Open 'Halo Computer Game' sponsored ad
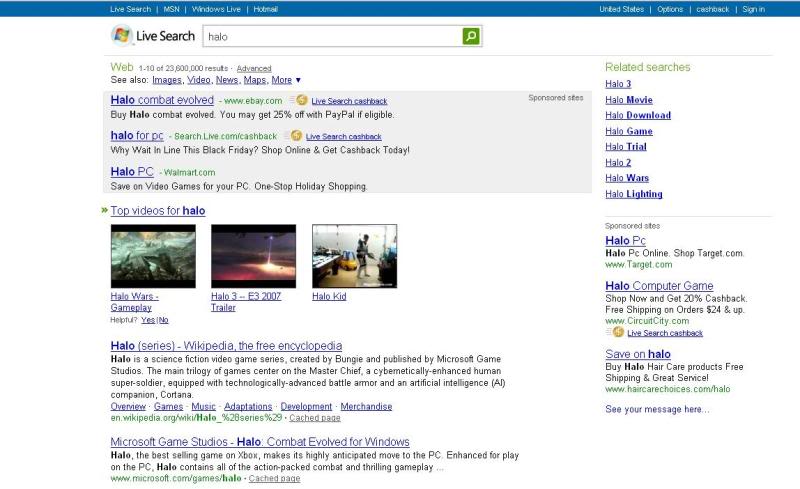The width and height of the screenshot is (800, 489). [659, 286]
